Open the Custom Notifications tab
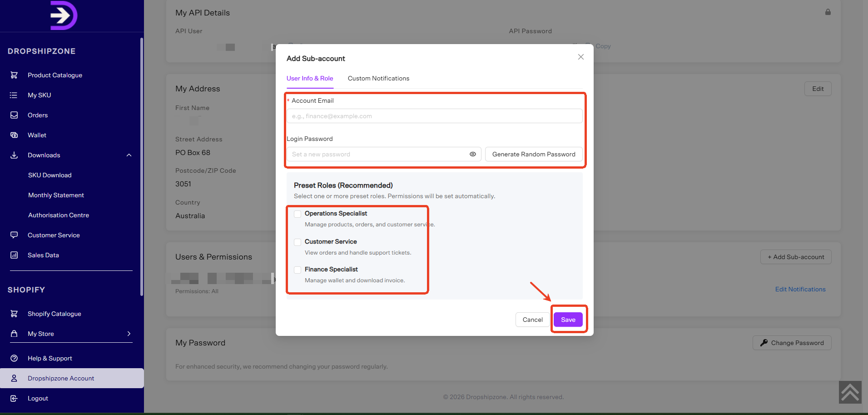Image resolution: width=868 pixels, height=415 pixels. coord(378,78)
